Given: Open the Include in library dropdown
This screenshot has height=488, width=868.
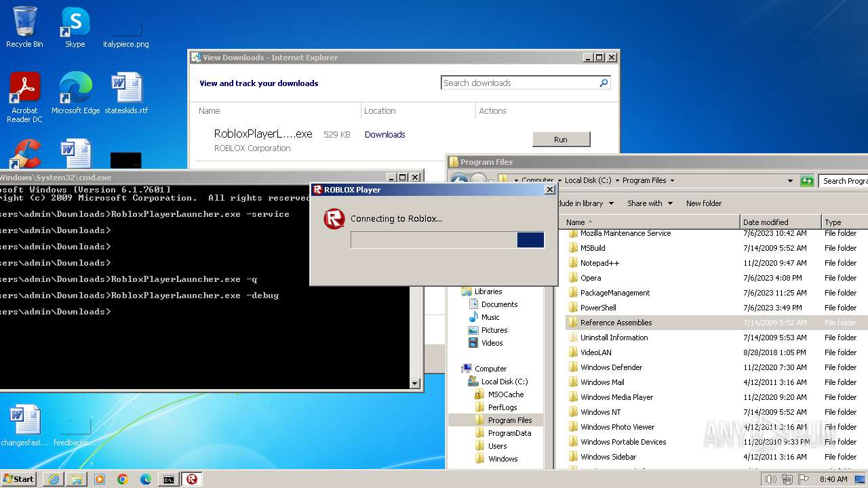Looking at the screenshot, I should click(585, 203).
